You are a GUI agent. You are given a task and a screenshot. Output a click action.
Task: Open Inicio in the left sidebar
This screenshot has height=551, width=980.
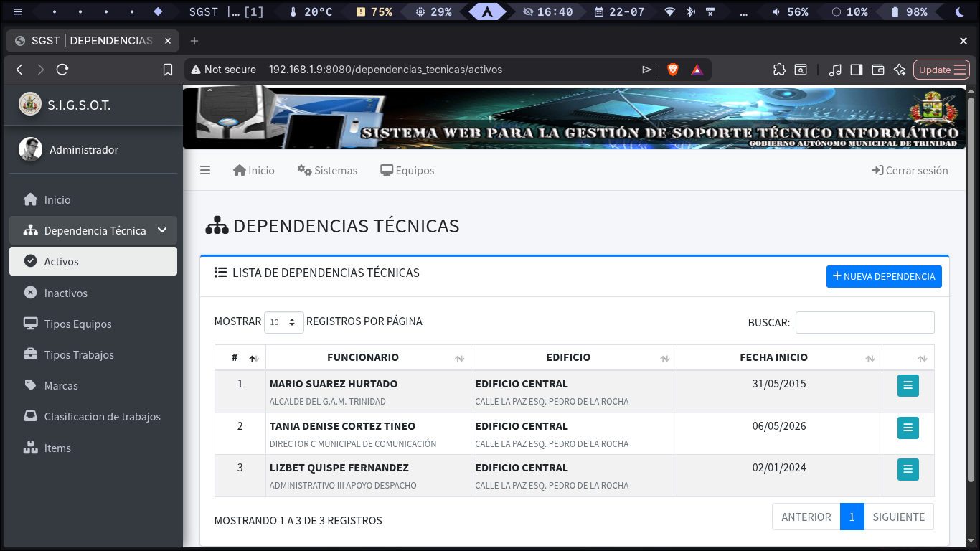pyautogui.click(x=93, y=199)
